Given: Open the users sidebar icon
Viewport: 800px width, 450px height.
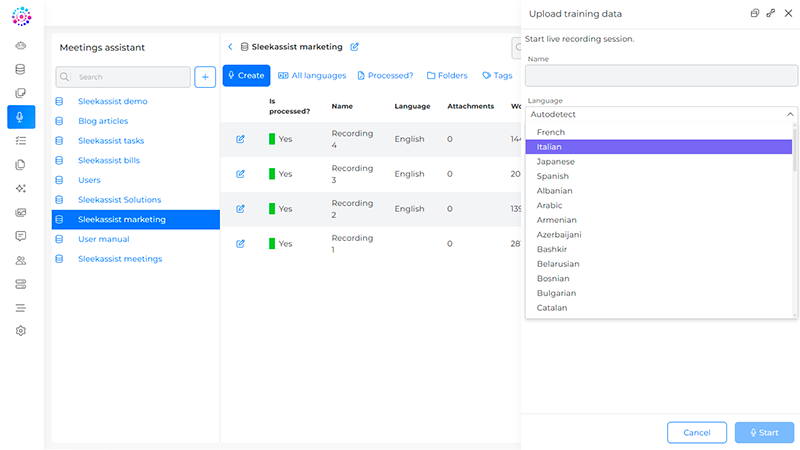Looking at the screenshot, I should [20, 260].
